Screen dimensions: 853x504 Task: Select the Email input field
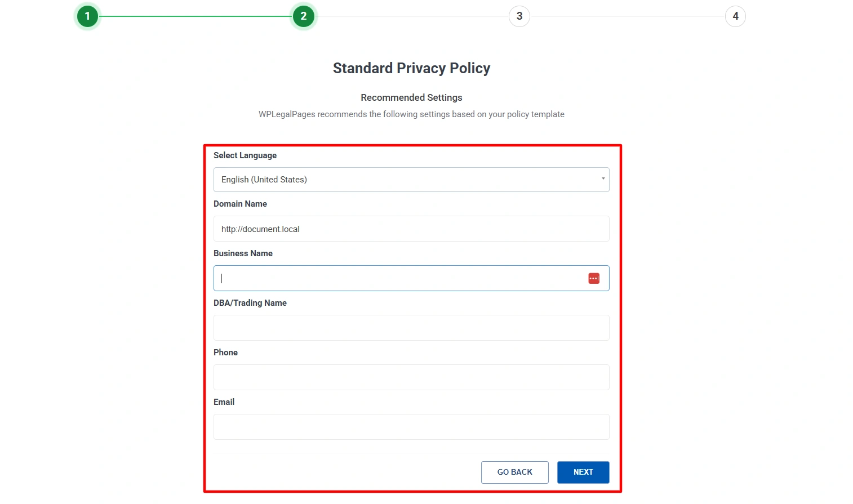pyautogui.click(x=411, y=426)
